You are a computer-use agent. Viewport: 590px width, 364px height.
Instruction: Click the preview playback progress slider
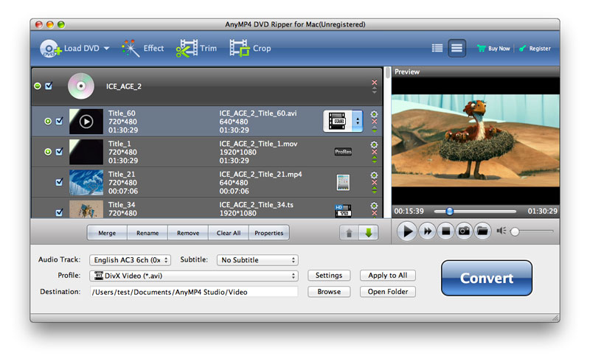click(487, 211)
